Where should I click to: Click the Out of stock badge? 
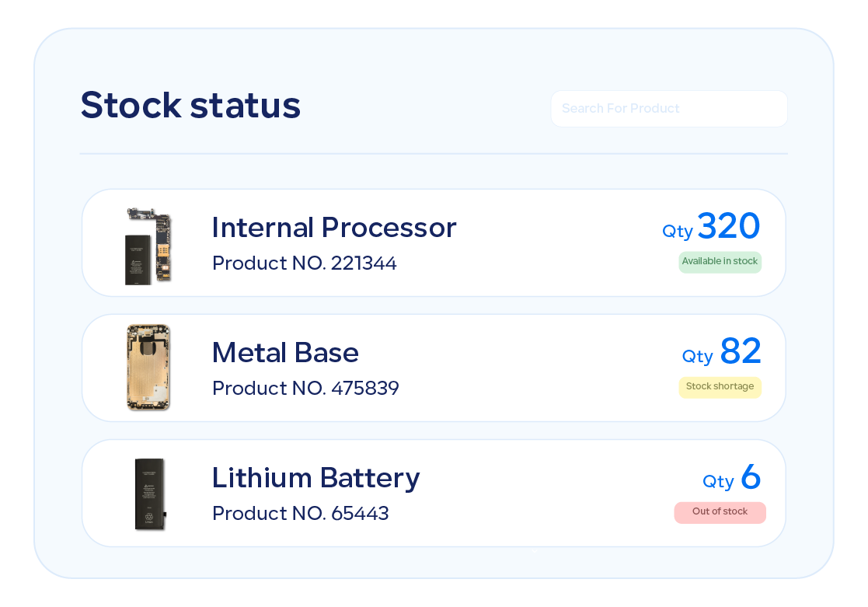tap(720, 512)
